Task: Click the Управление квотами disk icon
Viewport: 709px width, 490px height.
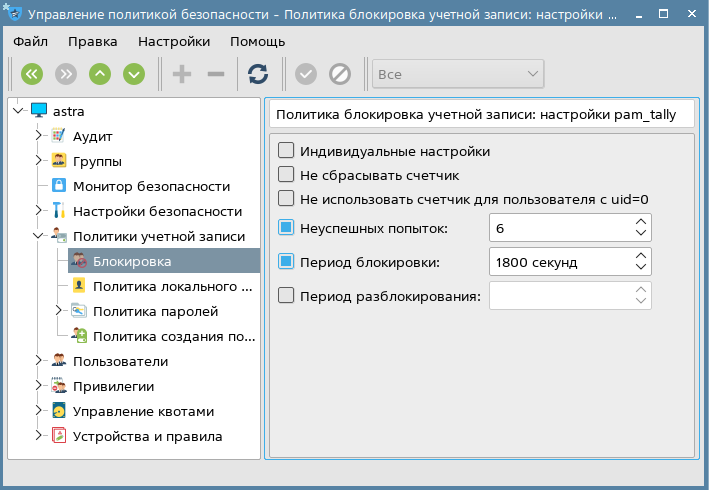Action: click(59, 410)
